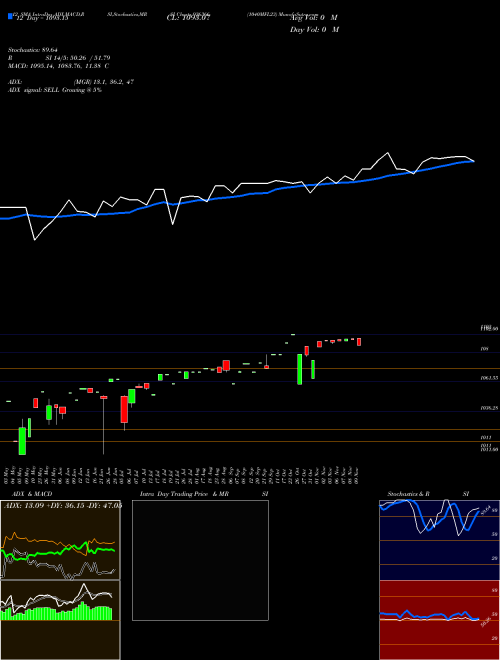Click the '12 Day = 1093.15' SMA label

(x=41, y=18)
